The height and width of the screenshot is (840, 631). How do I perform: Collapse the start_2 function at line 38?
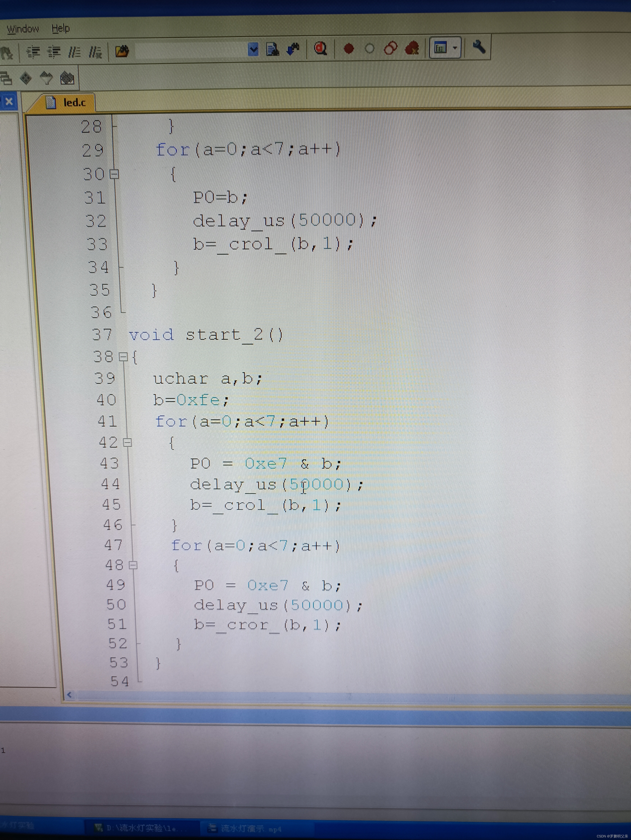pos(123,357)
